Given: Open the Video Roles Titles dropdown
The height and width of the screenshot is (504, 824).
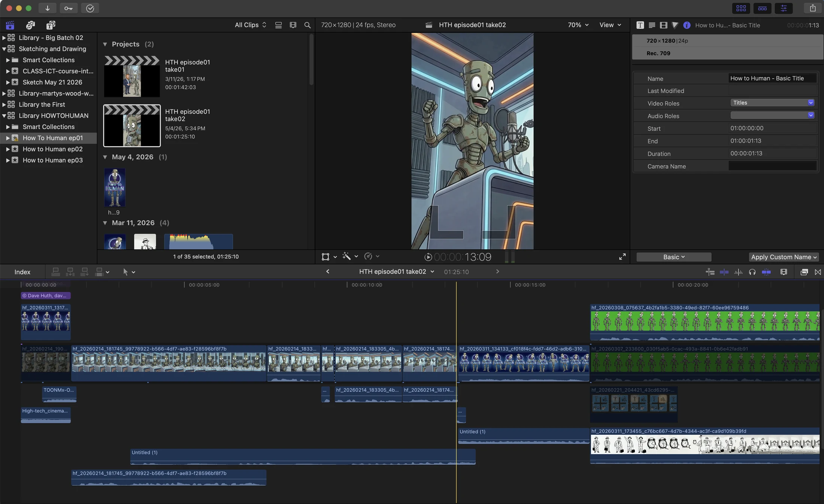Looking at the screenshot, I should click(x=772, y=103).
